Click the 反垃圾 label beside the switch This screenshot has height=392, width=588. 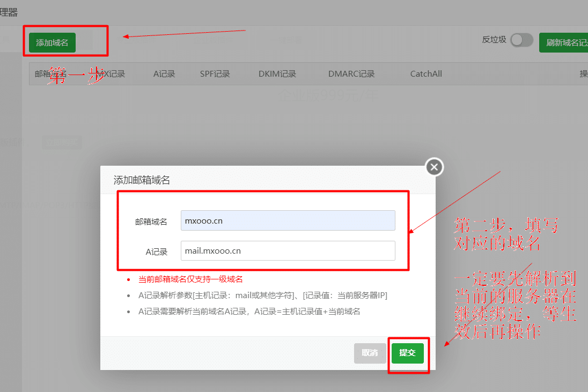pyautogui.click(x=494, y=40)
